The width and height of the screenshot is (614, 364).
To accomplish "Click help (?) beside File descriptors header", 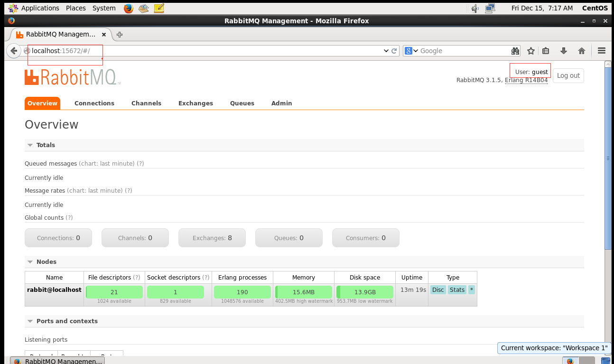I will (x=137, y=278).
